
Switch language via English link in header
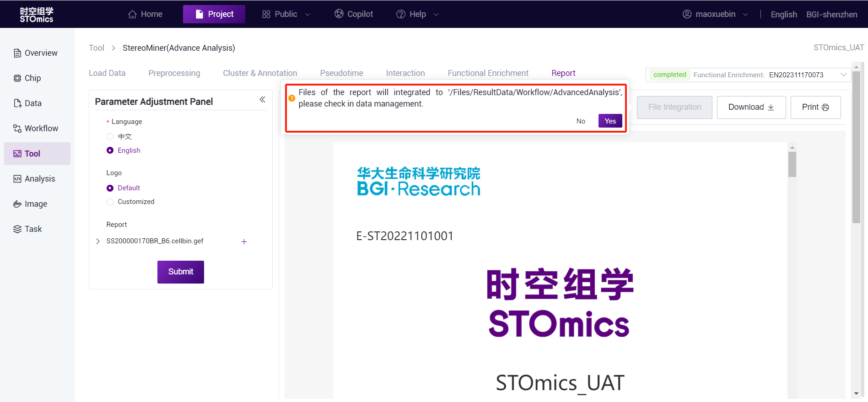coord(784,15)
